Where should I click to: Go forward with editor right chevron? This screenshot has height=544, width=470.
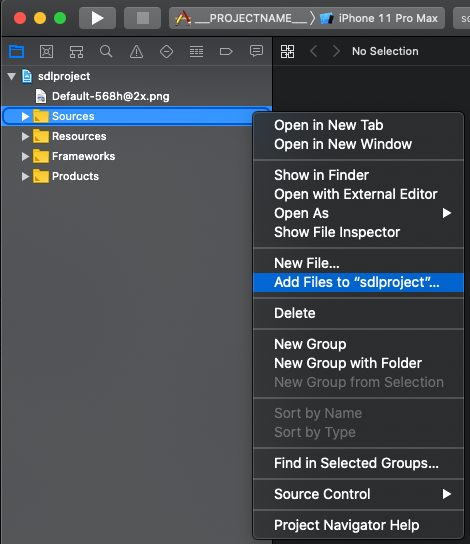click(x=336, y=51)
